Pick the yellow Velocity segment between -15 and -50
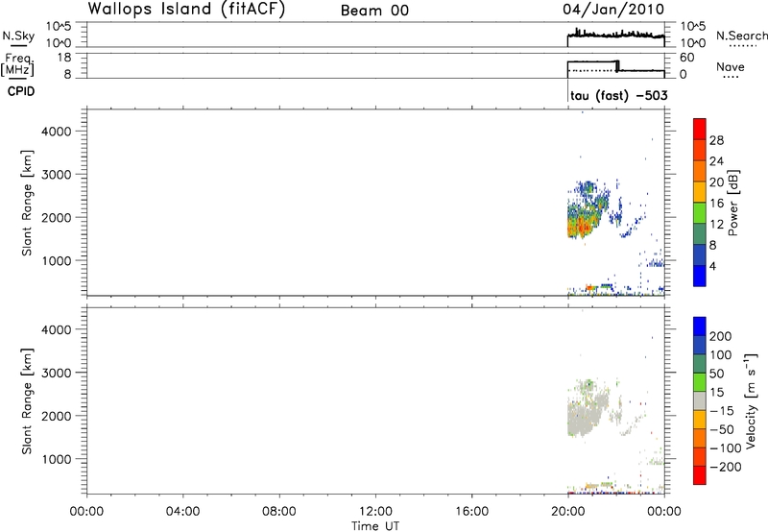768x532 pixels. click(x=700, y=420)
